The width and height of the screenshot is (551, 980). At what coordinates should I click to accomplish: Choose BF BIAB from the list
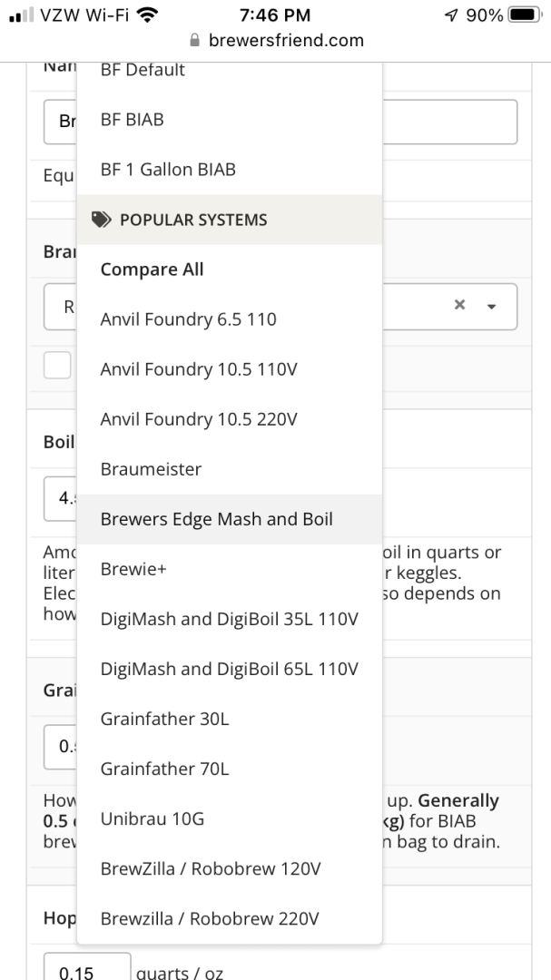coord(133,119)
